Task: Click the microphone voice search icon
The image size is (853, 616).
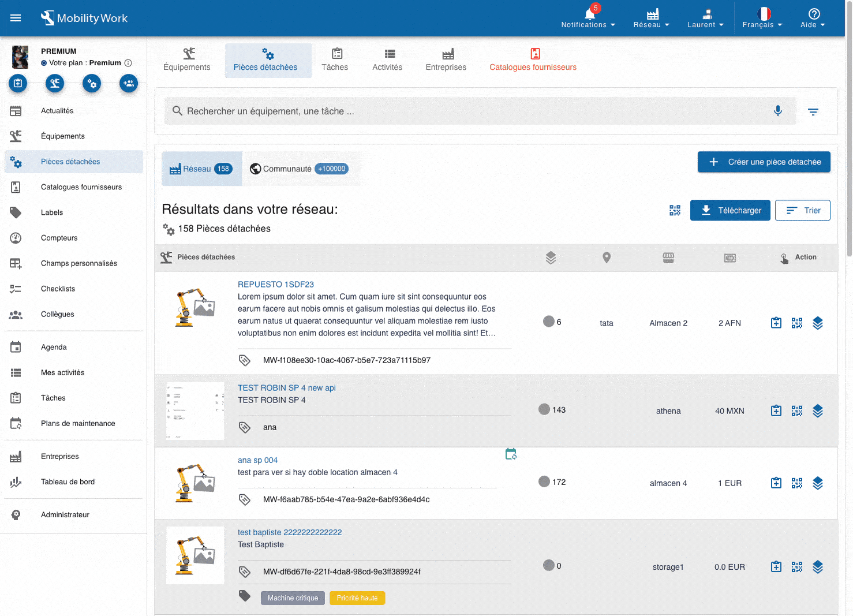Action: point(777,111)
